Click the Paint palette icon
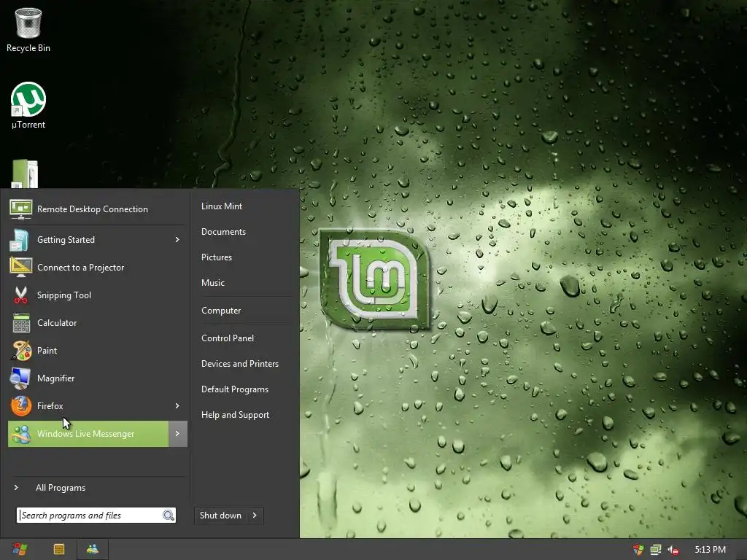This screenshot has height=560, width=747. [21, 351]
